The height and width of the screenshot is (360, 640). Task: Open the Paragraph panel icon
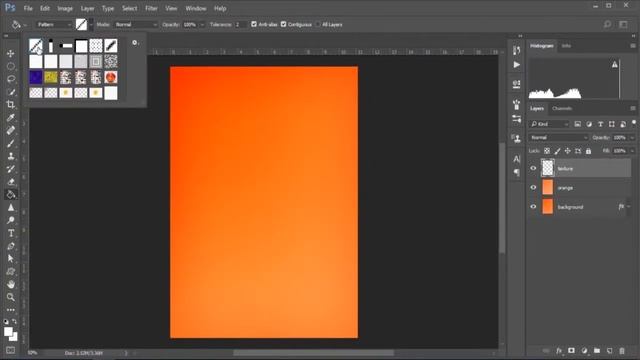coord(517,172)
